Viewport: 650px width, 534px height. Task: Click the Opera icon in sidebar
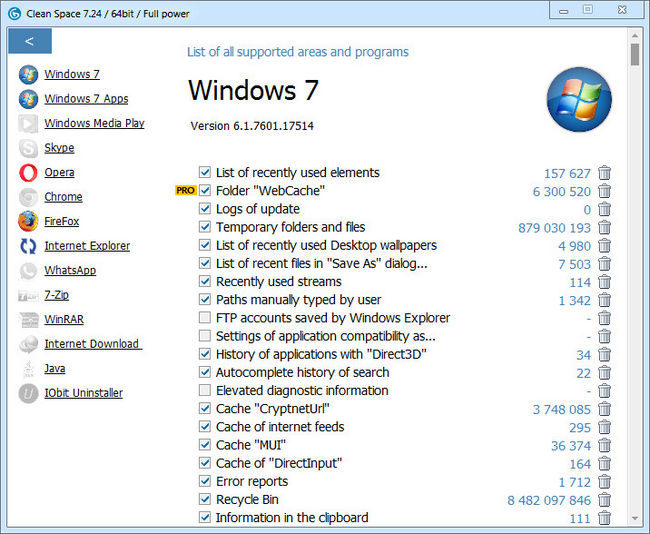pos(28,172)
